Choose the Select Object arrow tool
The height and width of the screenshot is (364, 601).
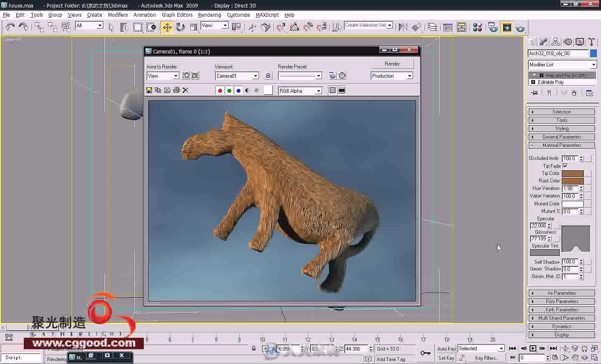111,28
